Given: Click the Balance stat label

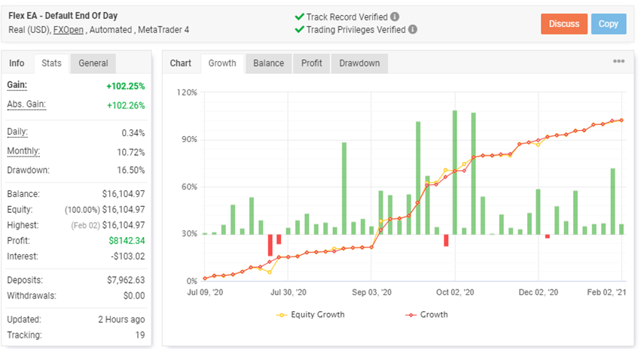Looking at the screenshot, I should pyautogui.click(x=23, y=194).
